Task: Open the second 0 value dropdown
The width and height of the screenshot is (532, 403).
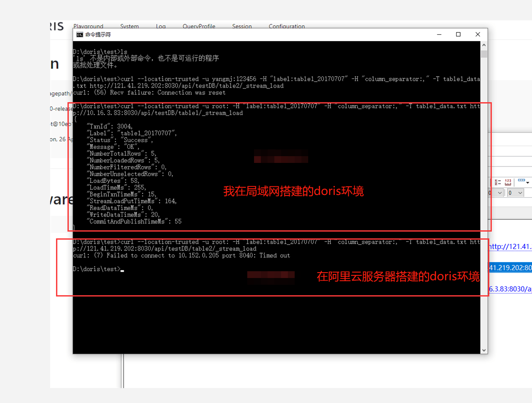Action: coord(515,193)
